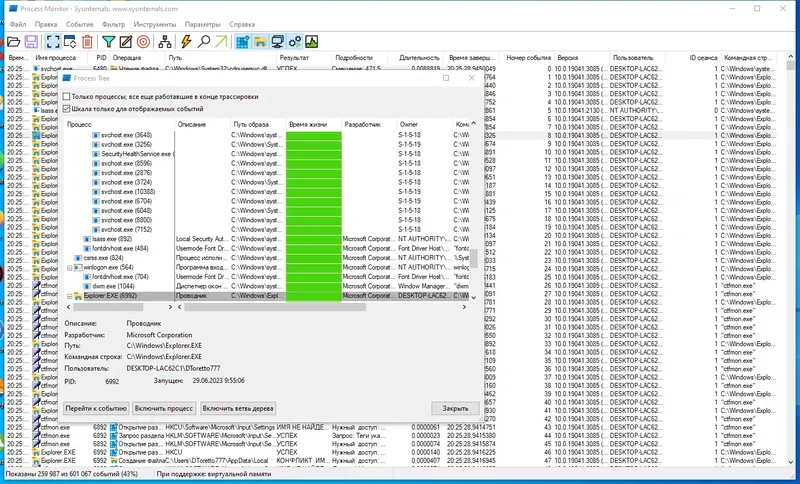Screen dimensions: 800x484
Task: Toggle the registry activity filter icon
Action: (242, 42)
